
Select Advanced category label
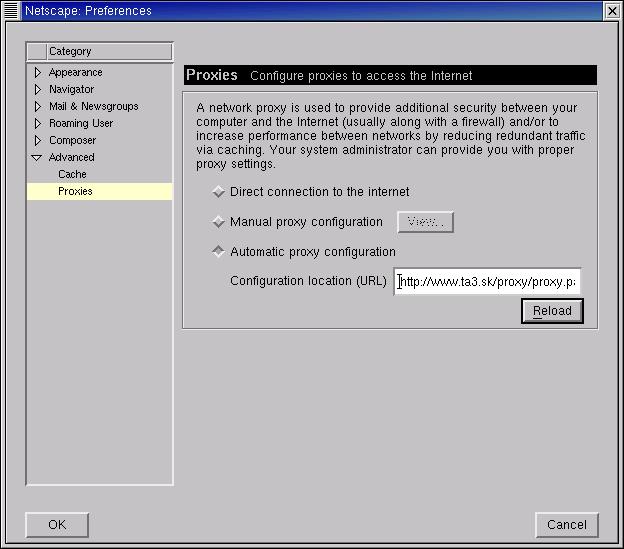coord(72,158)
